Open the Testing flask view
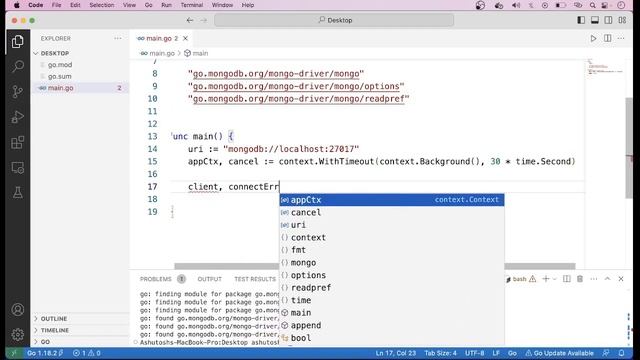Viewport: 640px width, 360px height. 18,192
